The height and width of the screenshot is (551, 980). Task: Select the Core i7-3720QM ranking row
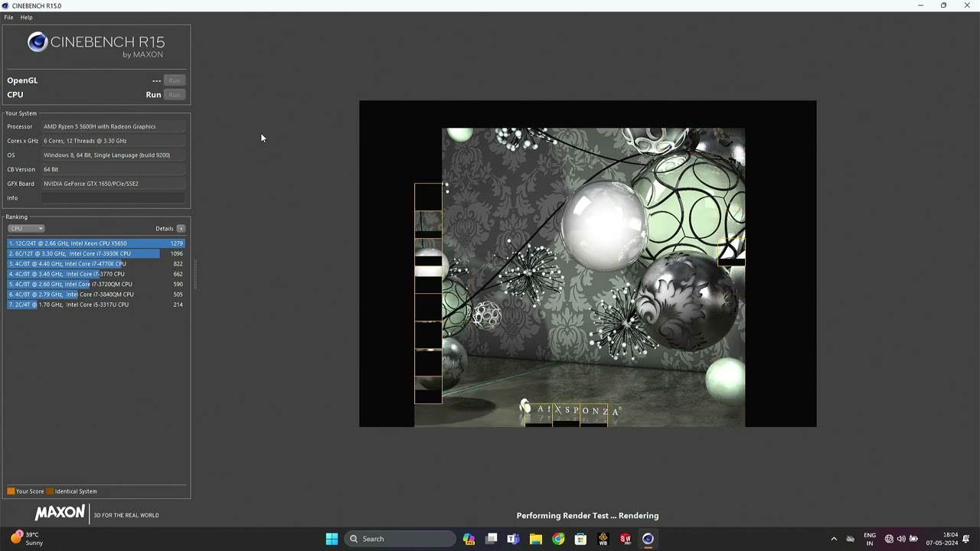96,284
